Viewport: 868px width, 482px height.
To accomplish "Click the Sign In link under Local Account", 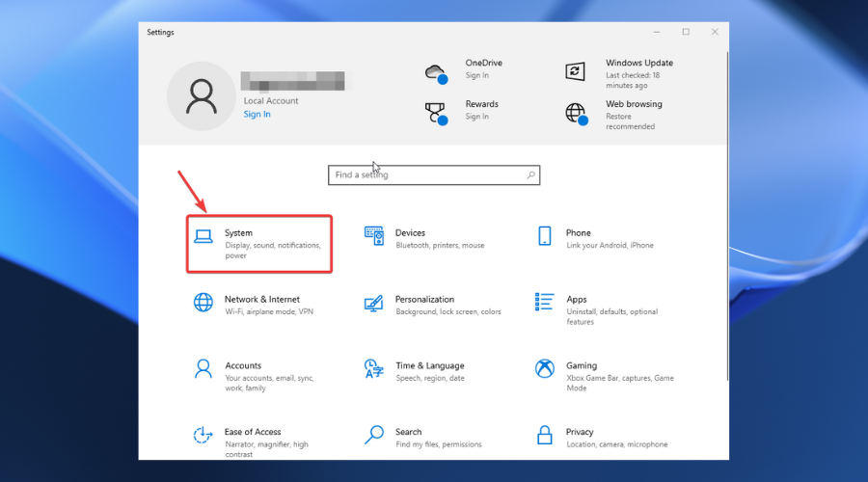I will point(257,114).
